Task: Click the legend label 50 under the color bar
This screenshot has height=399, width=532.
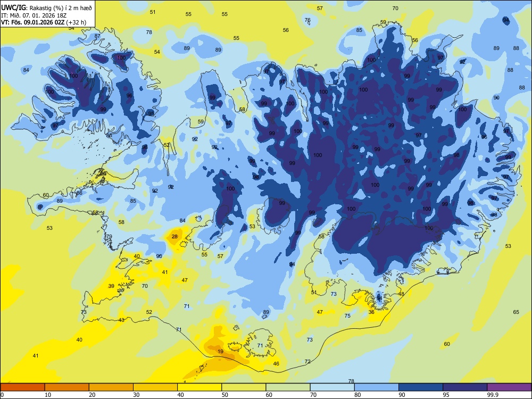Action: (225, 395)
